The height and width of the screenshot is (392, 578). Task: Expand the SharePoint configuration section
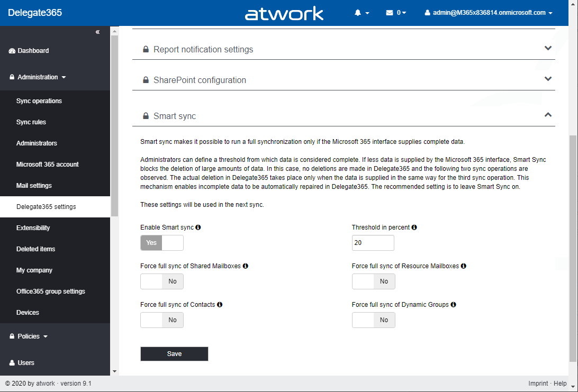548,79
